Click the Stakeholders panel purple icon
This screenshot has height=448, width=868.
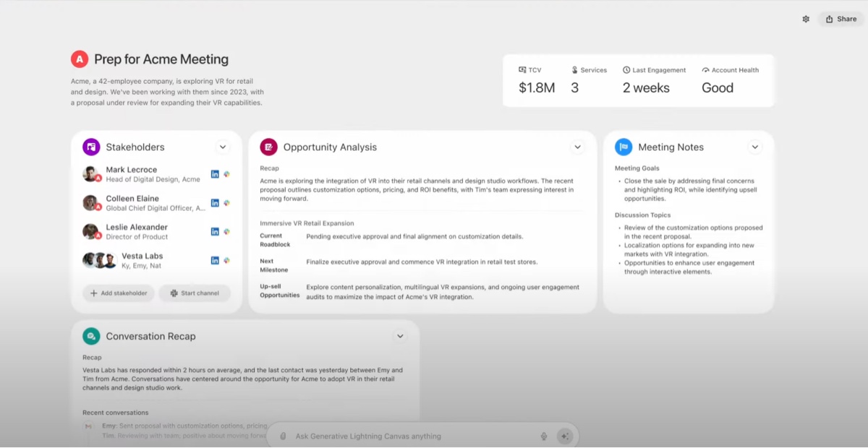click(91, 147)
